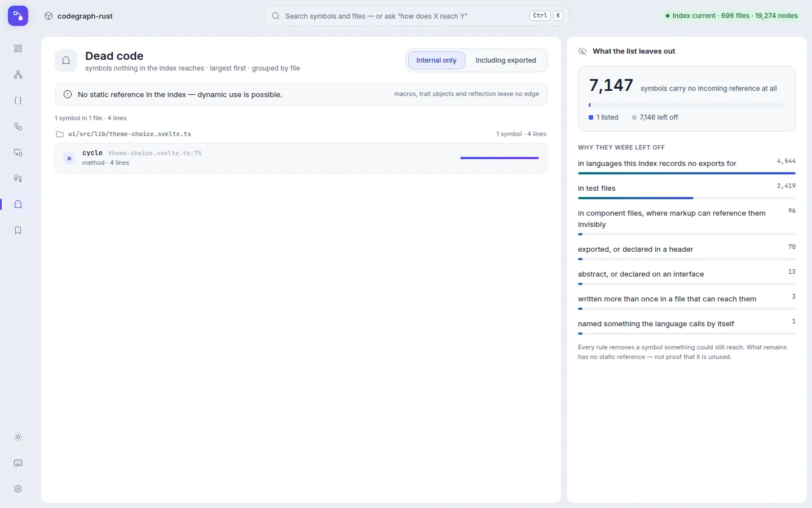Open the hierarchy tree view icon
The width and height of the screenshot is (812, 508).
[x=18, y=75]
